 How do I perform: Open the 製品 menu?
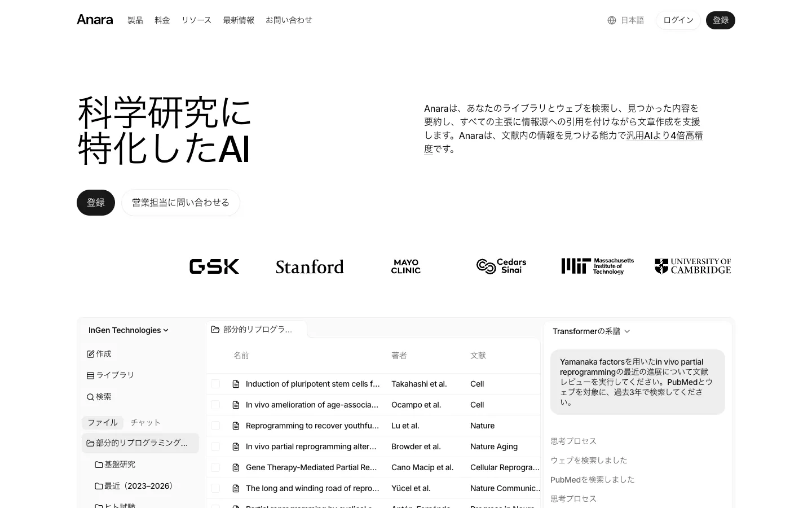click(x=135, y=20)
